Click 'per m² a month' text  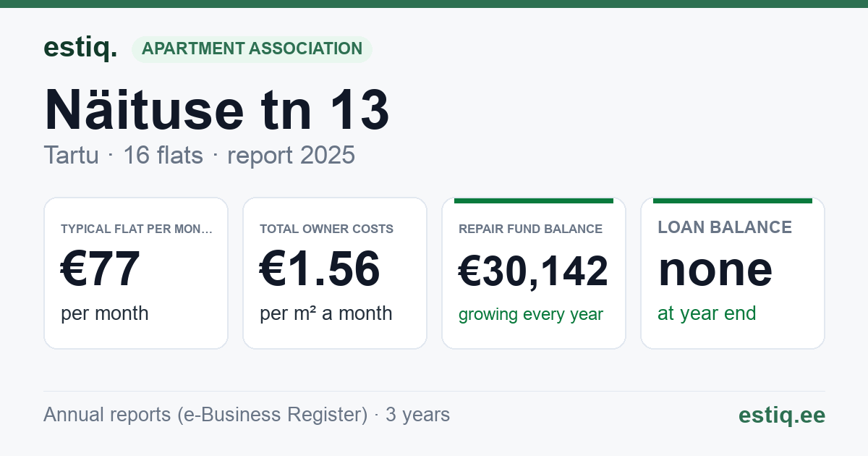(326, 313)
